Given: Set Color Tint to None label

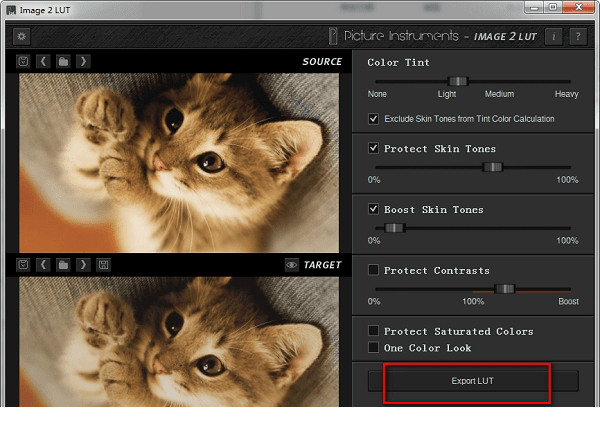Looking at the screenshot, I should pyautogui.click(x=377, y=94).
